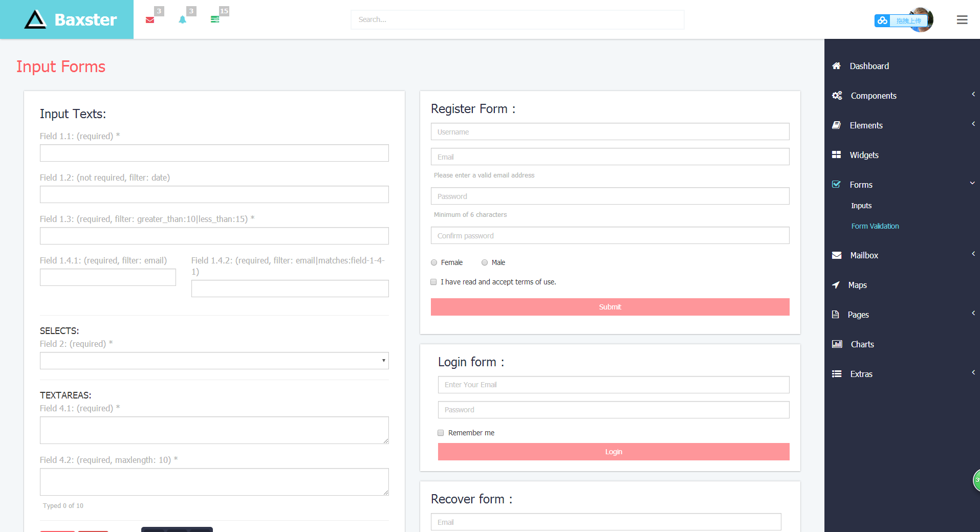Click the top Search field
The image size is (980, 532).
pos(517,19)
